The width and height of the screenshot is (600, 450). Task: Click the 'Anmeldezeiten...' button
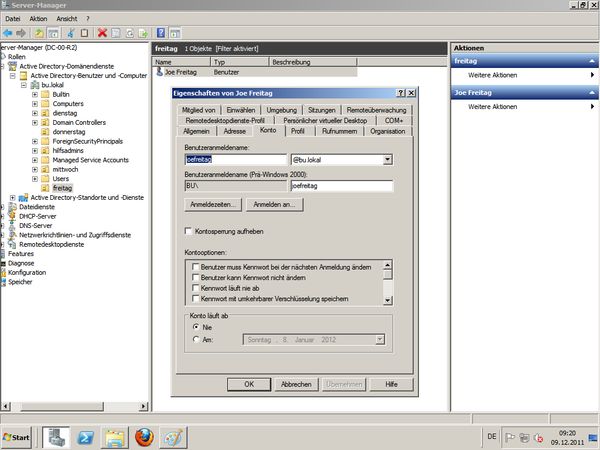tap(213, 204)
